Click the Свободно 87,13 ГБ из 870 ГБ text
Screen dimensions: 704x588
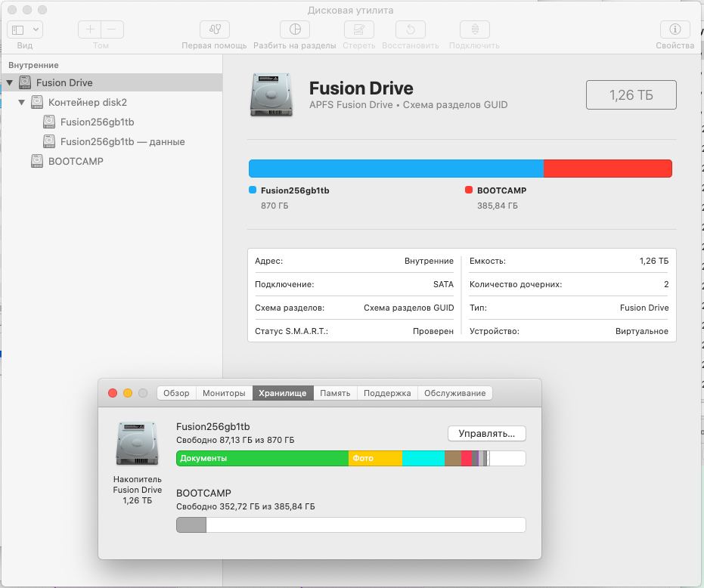pyautogui.click(x=235, y=440)
